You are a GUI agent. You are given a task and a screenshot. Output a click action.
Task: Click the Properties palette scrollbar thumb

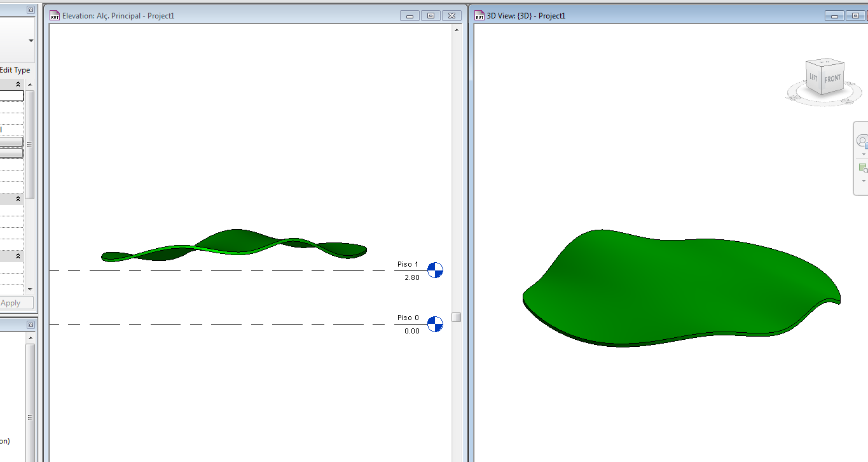tap(29, 144)
